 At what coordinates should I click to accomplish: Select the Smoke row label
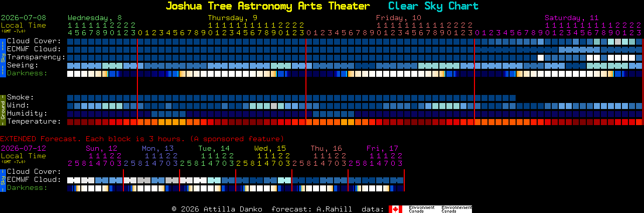(x=21, y=97)
